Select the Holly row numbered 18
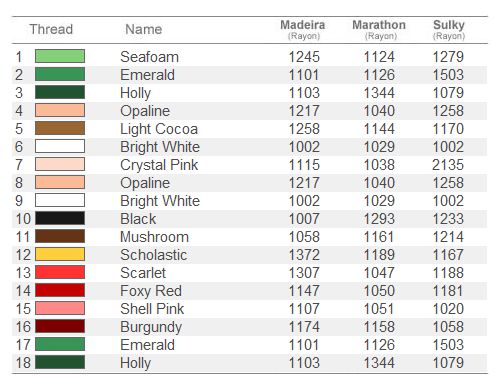Image resolution: width=500 pixels, height=384 pixels. point(249,363)
